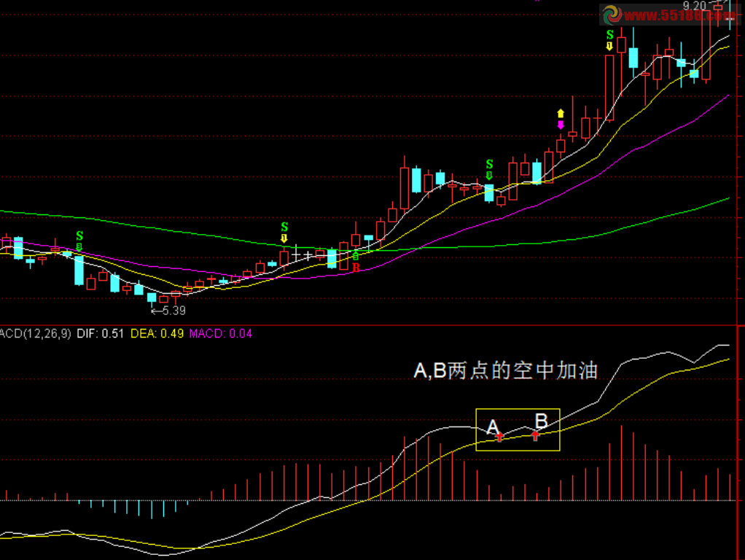Select the DIF: 0.51 value
Image resolution: width=745 pixels, height=560 pixels.
coord(101,334)
